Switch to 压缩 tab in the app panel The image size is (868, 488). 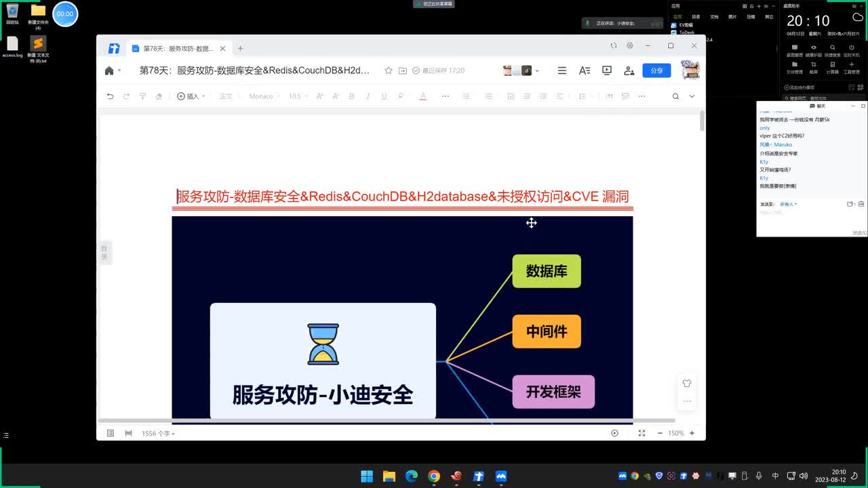pyautogui.click(x=751, y=16)
